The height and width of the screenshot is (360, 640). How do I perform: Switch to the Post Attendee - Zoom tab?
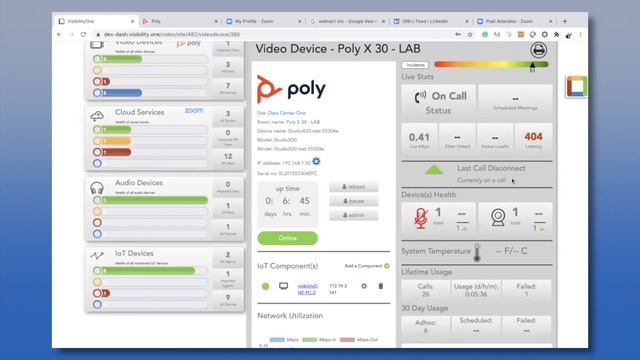point(515,21)
